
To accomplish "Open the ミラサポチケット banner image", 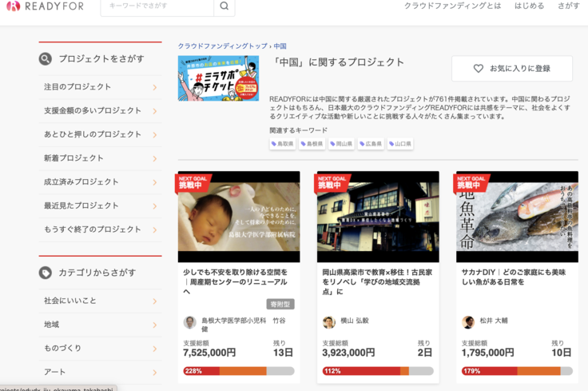I will pos(218,78).
